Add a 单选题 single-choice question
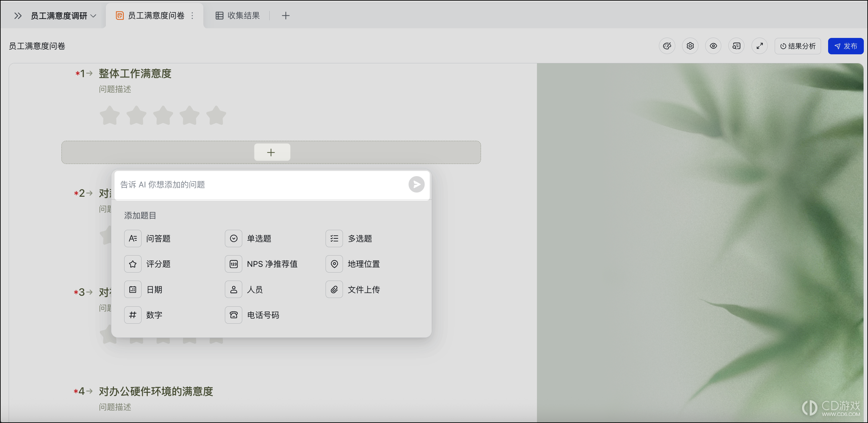The width and height of the screenshot is (868, 423). click(249, 239)
